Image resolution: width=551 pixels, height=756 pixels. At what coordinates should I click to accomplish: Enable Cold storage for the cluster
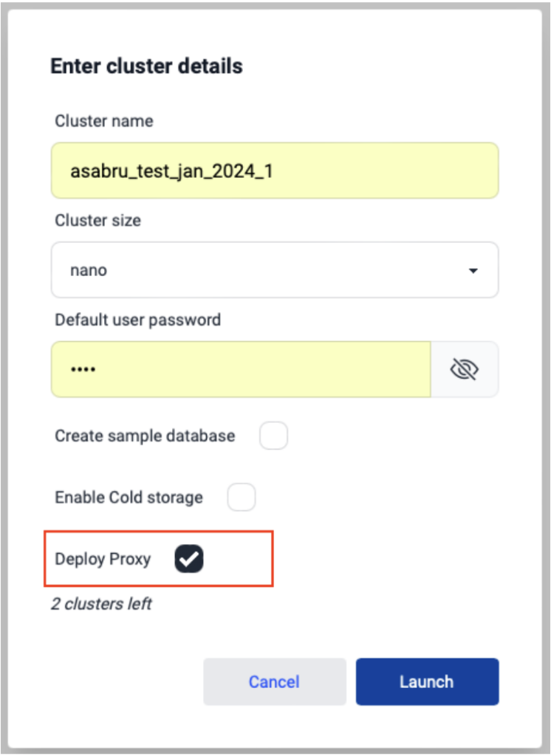point(241,497)
